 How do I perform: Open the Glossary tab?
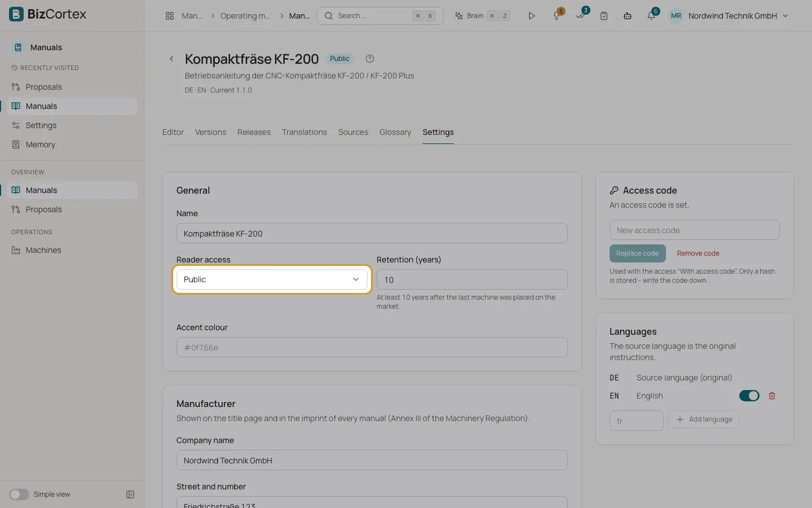pos(395,132)
